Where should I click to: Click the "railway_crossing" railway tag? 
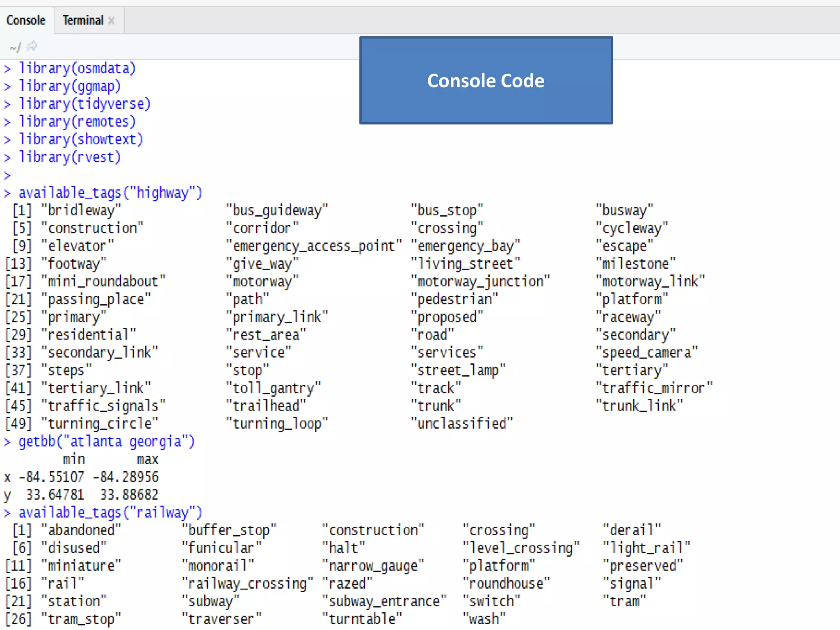(x=248, y=584)
